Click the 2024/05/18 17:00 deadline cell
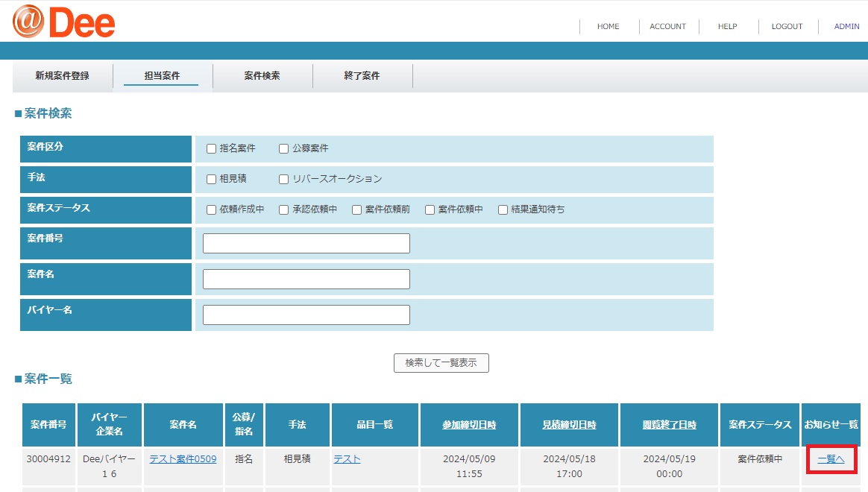Viewport: 868px width, 492px height. [569, 466]
